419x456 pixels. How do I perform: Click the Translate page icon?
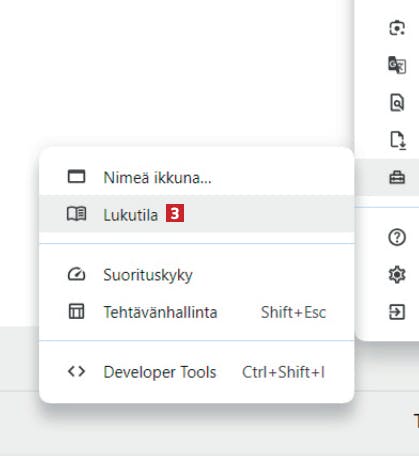(x=397, y=65)
